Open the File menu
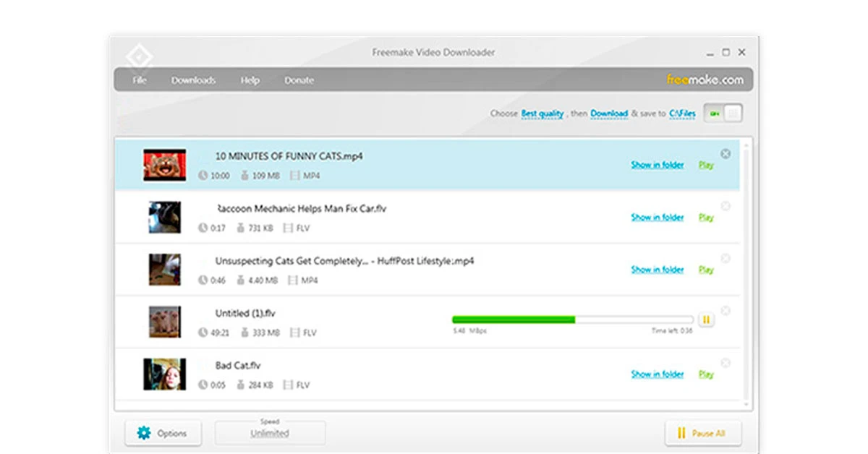This screenshot has width=868, height=454. (x=140, y=80)
